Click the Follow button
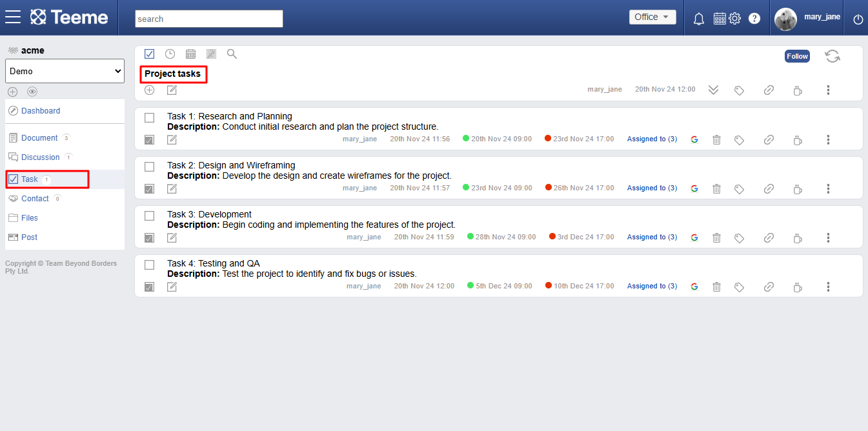Image resolution: width=868 pixels, height=431 pixels. click(797, 56)
